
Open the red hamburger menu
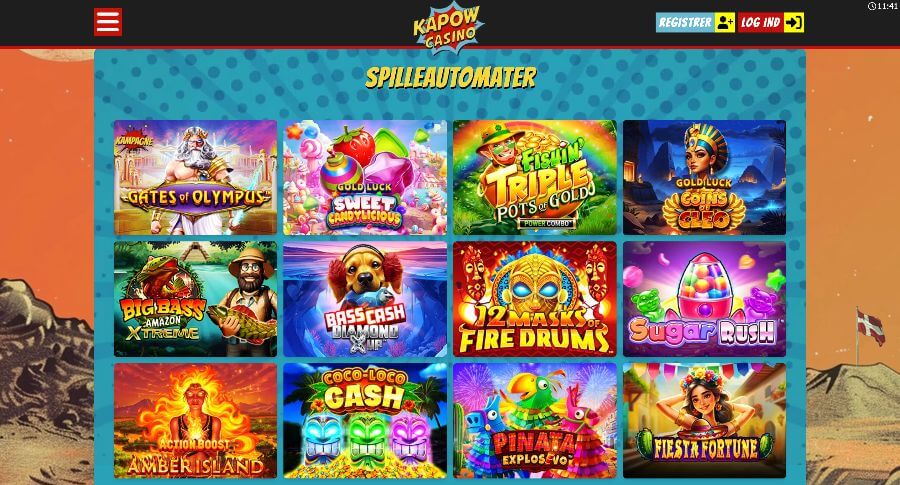coord(108,22)
